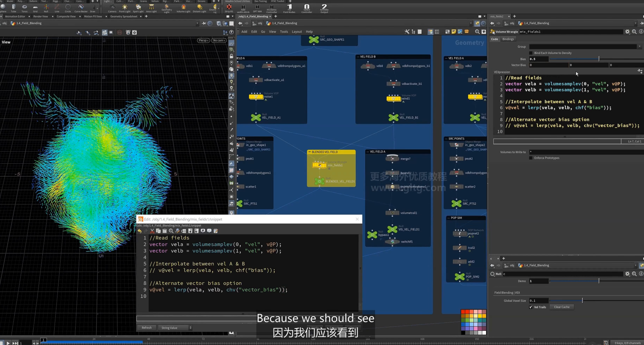Viewport: 644px width, 345px height.
Task: Adjust the Global Voxel Size slider handle
Action: pos(582,300)
